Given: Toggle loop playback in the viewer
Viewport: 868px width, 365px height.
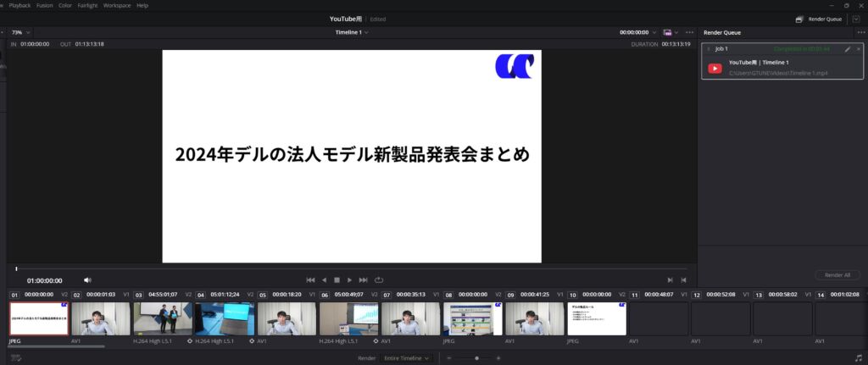Looking at the screenshot, I should [379, 280].
